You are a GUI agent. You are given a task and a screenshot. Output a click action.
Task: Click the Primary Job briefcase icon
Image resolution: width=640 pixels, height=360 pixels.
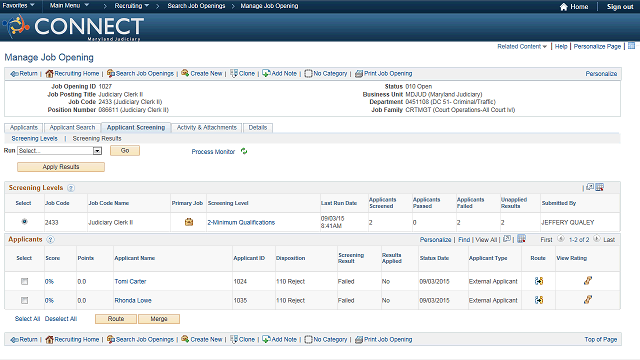coord(189,222)
